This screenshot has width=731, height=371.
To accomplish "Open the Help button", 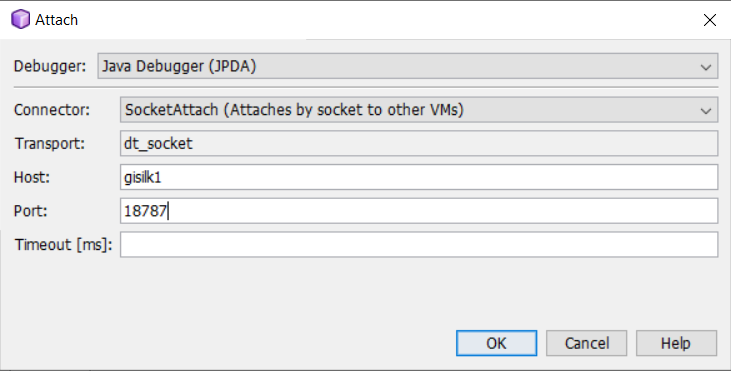I will [676, 343].
